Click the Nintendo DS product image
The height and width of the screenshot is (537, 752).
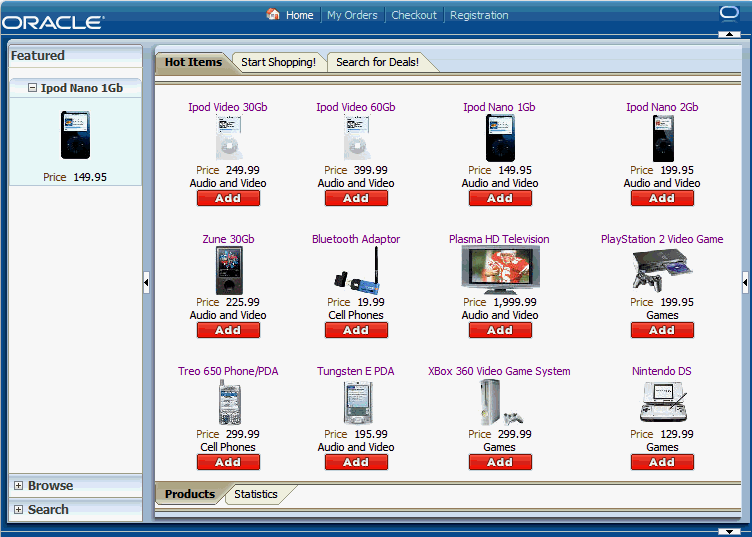[x=664, y=401]
